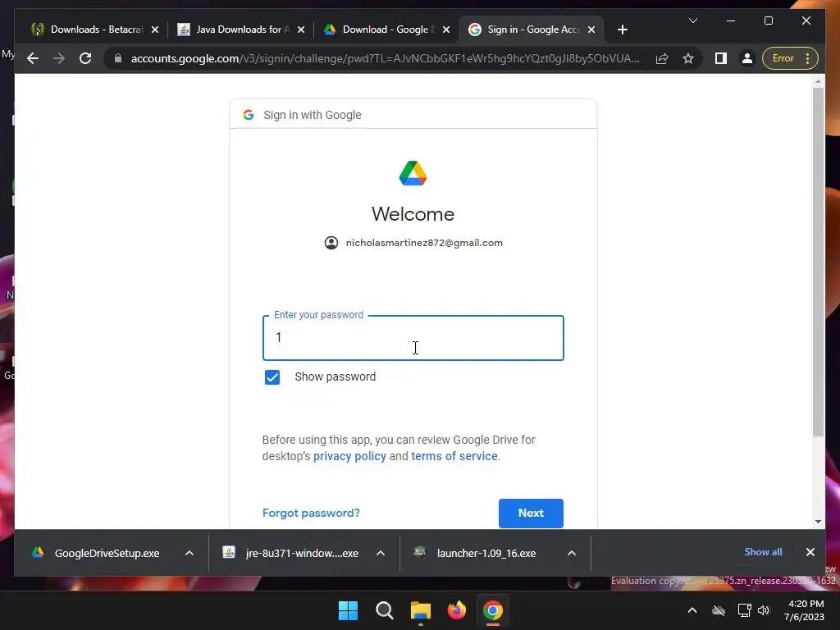Open the tab search chevron

692,21
